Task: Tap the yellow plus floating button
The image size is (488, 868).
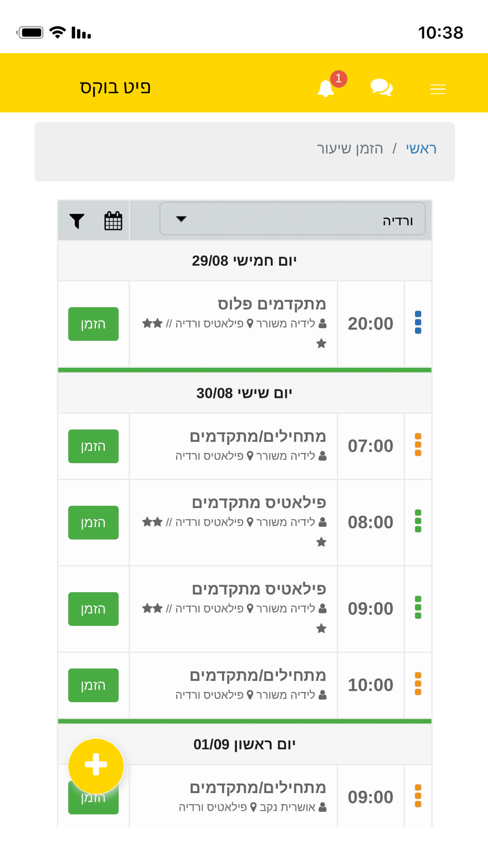Action: pos(96,765)
